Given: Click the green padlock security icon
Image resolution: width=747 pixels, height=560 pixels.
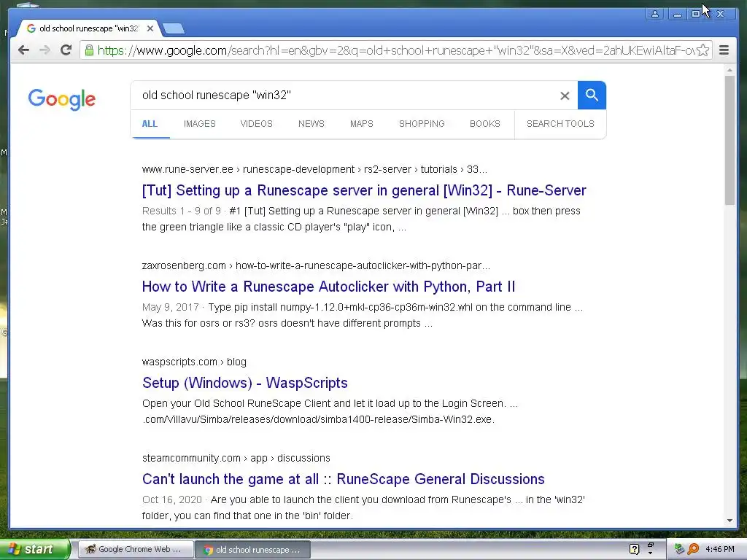Looking at the screenshot, I should pyautogui.click(x=89, y=50).
